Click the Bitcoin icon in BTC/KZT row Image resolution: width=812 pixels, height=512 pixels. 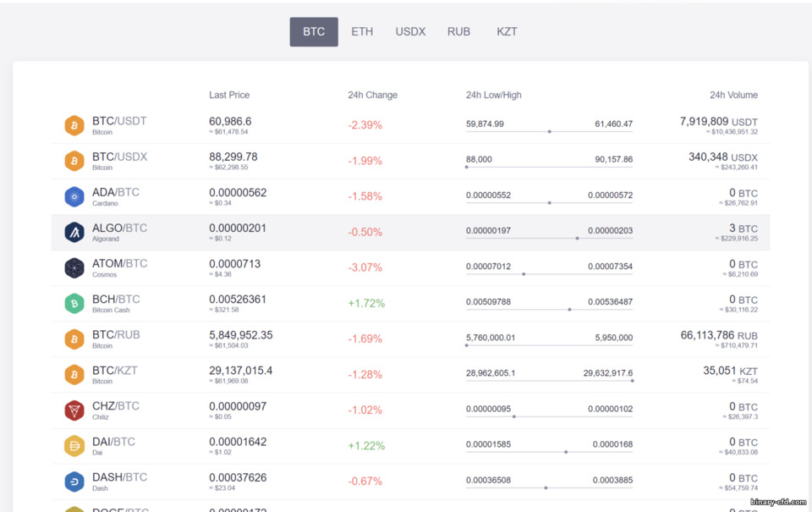pos(74,375)
